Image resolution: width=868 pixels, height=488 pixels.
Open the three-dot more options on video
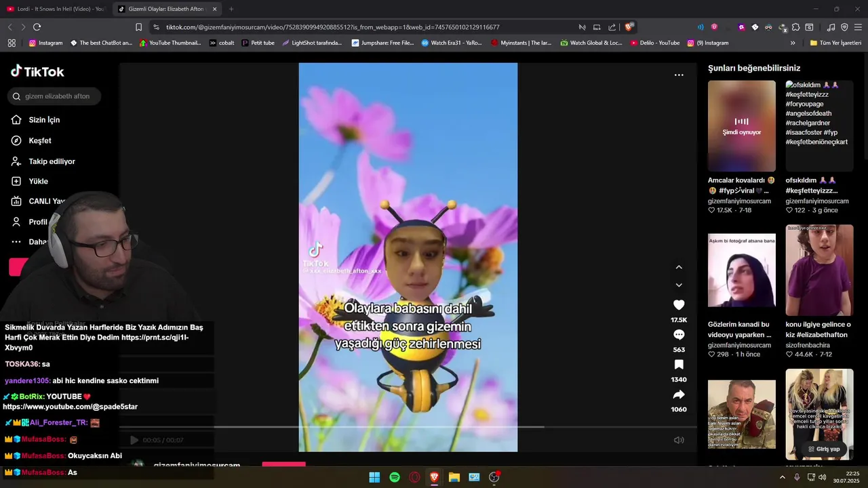point(679,75)
